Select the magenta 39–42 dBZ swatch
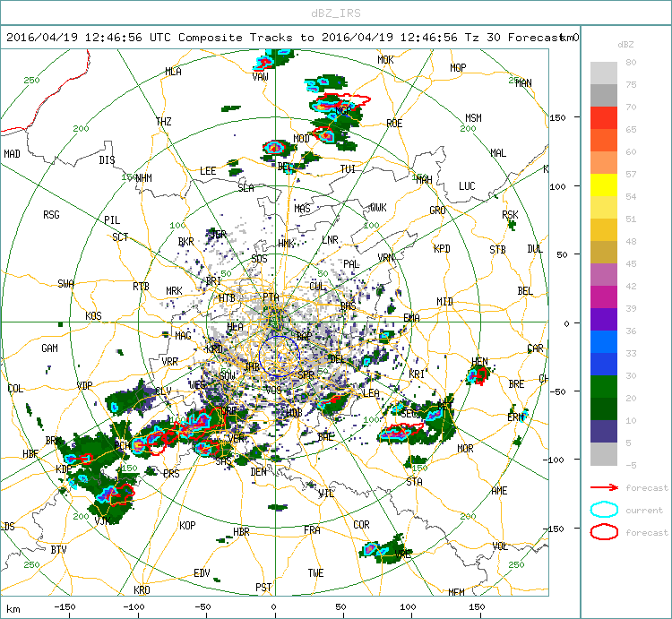Screen dimensions: 672x619 point(604,297)
